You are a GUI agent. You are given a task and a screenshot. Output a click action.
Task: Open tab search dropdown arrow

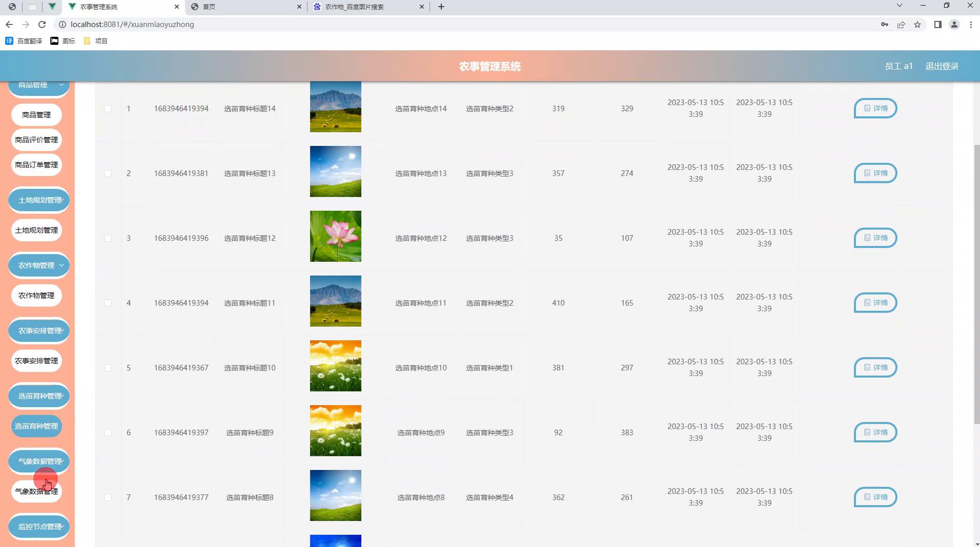point(899,6)
